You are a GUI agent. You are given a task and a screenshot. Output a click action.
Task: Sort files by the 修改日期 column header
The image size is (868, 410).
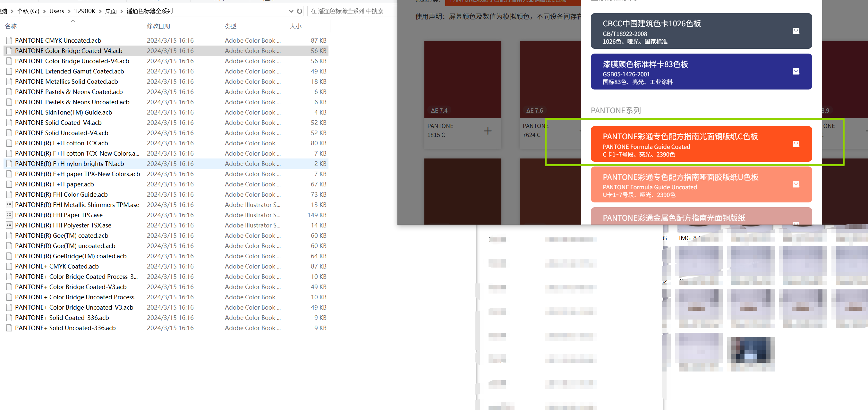[158, 26]
